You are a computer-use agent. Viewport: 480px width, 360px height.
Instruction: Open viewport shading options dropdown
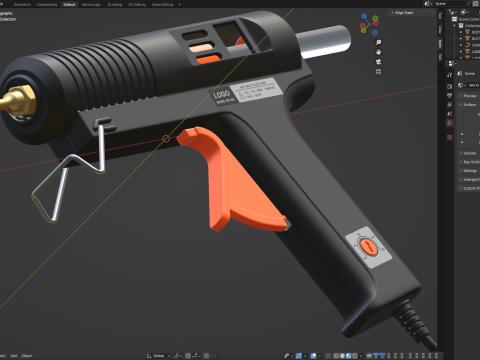[361, 356]
